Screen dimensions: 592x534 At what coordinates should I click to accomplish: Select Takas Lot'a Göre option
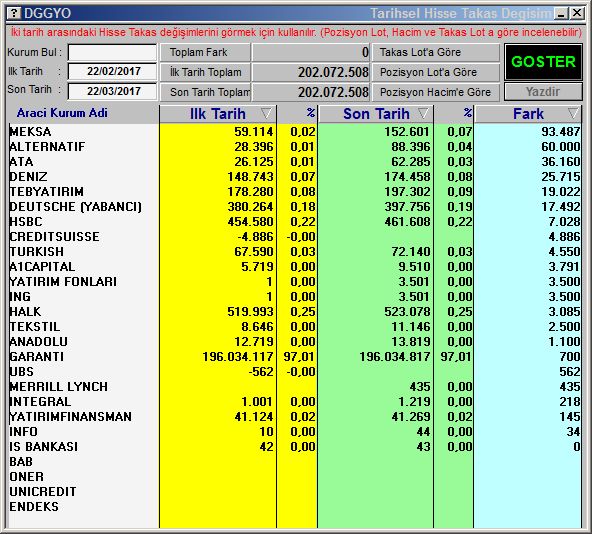pos(436,52)
